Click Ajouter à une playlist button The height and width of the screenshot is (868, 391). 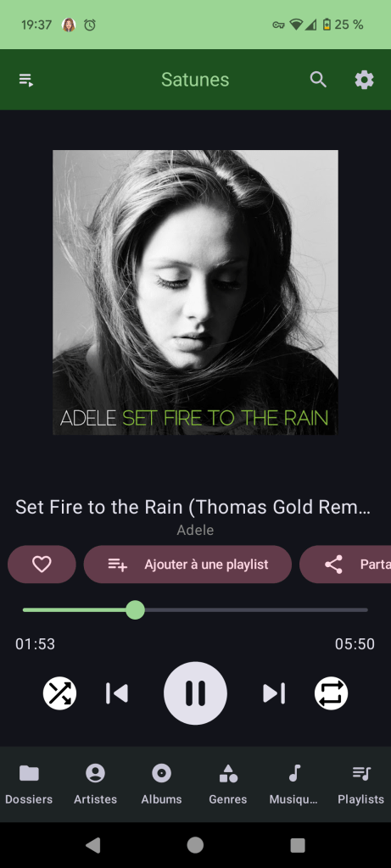187,564
